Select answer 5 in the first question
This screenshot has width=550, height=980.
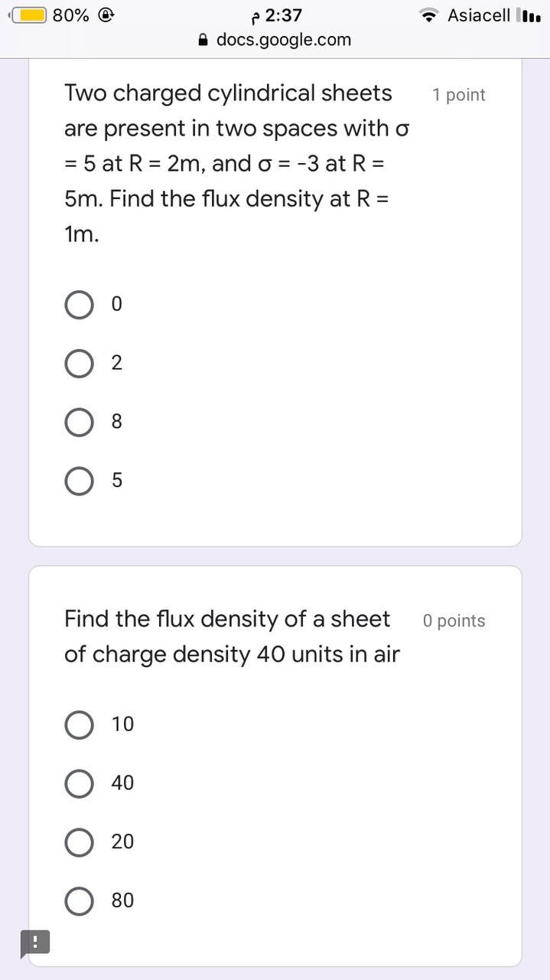[79, 481]
